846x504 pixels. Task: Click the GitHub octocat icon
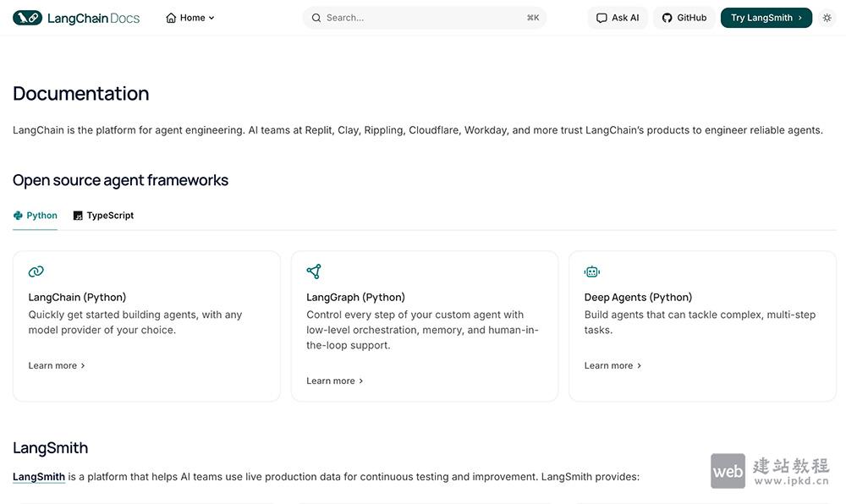click(667, 18)
